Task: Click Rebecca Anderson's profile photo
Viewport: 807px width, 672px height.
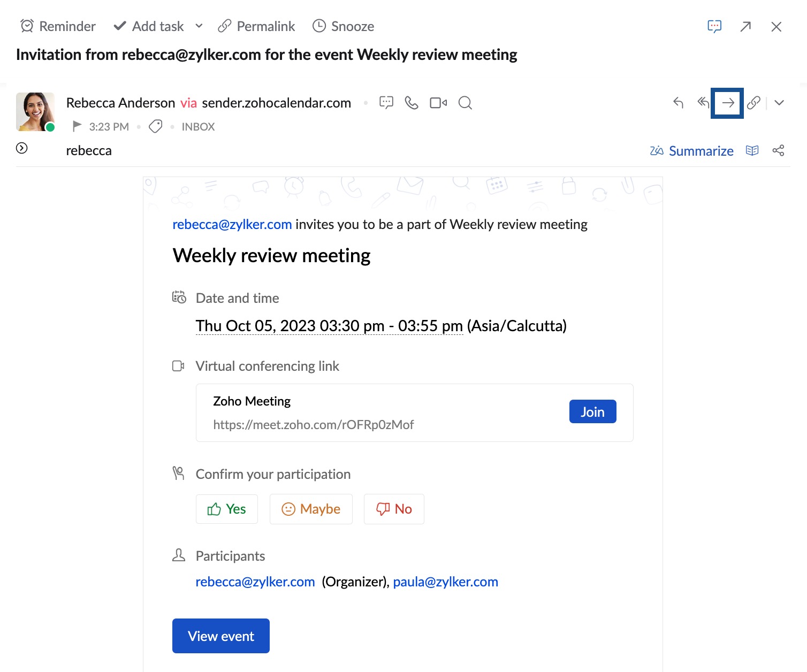Action: tap(35, 112)
